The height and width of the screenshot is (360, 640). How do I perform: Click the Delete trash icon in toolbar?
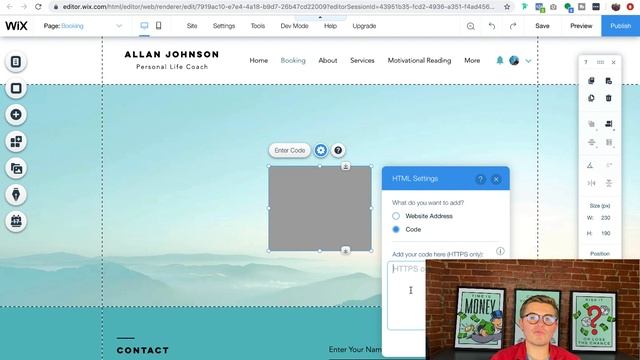tap(609, 98)
